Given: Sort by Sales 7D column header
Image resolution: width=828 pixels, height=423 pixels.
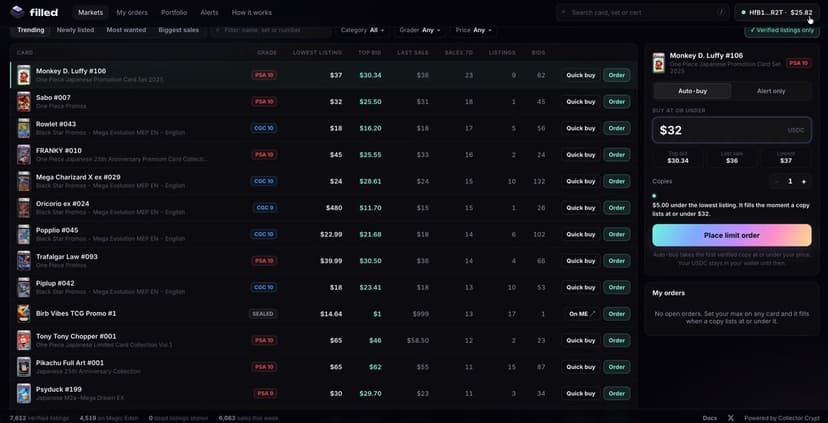Looking at the screenshot, I should pyautogui.click(x=458, y=53).
